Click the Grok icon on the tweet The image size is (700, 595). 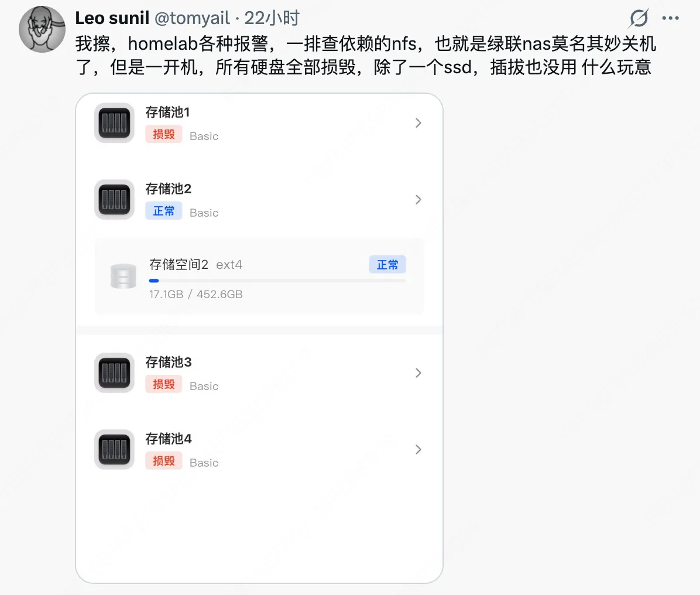coord(639,18)
